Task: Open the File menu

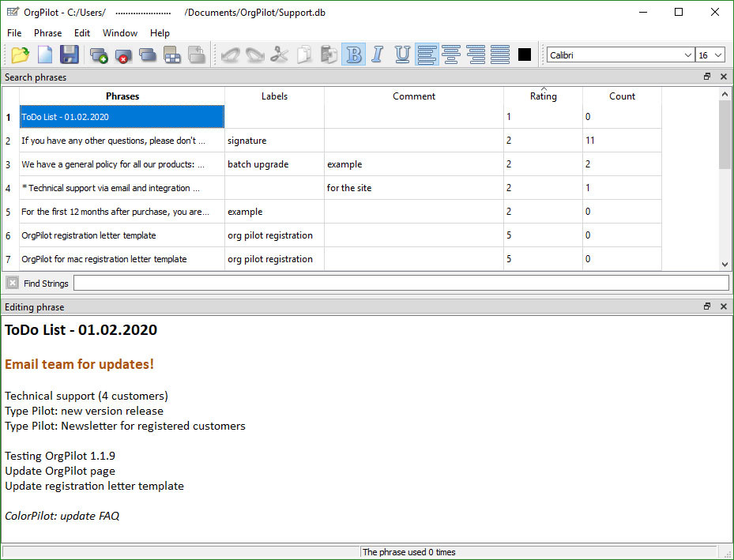Action: [x=14, y=32]
